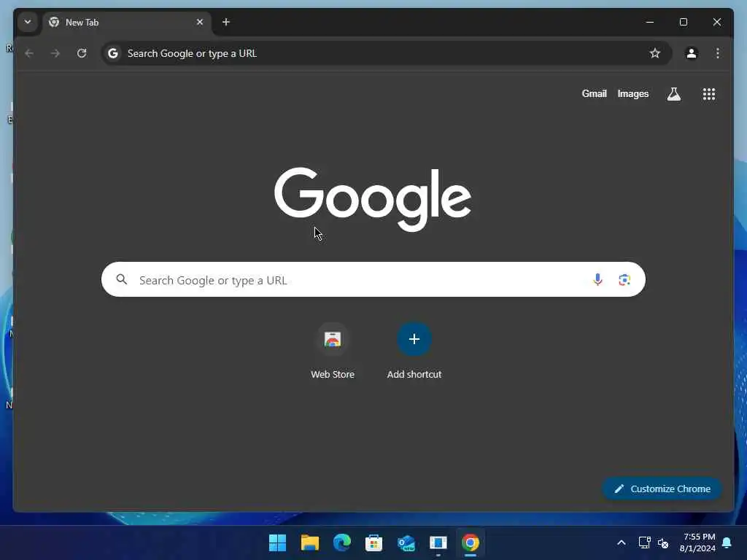The height and width of the screenshot is (560, 747).
Task: Bookmark this tab with the star icon
Action: tap(655, 53)
